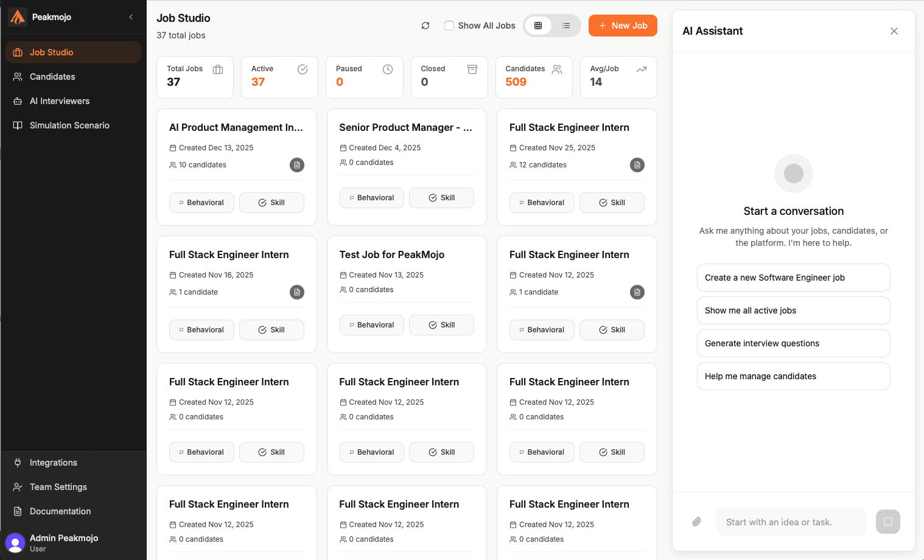The width and height of the screenshot is (924, 560).
Task: Choose 'Create a new Software Engineer job' suggestion
Action: click(794, 278)
